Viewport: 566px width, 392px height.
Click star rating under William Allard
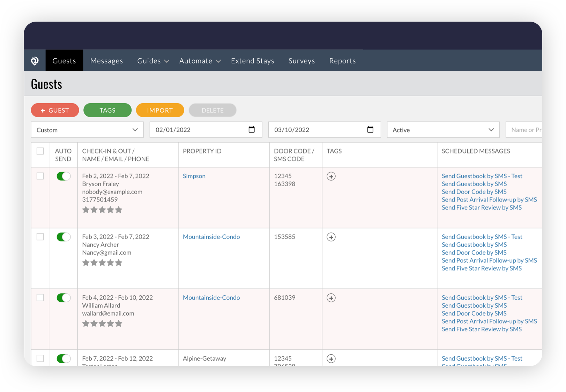tap(102, 324)
